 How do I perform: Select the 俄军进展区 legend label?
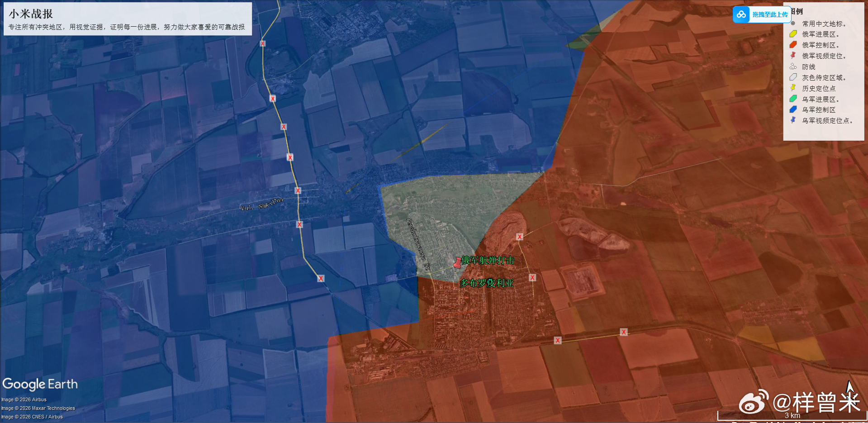(821, 34)
